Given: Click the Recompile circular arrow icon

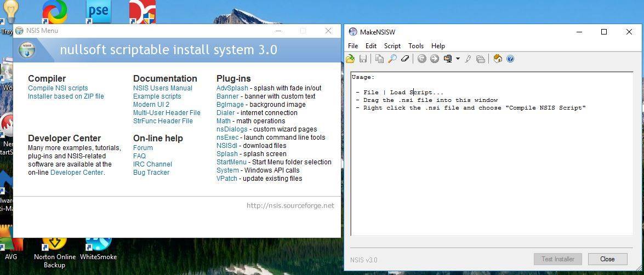Looking at the screenshot, I should [x=422, y=59].
